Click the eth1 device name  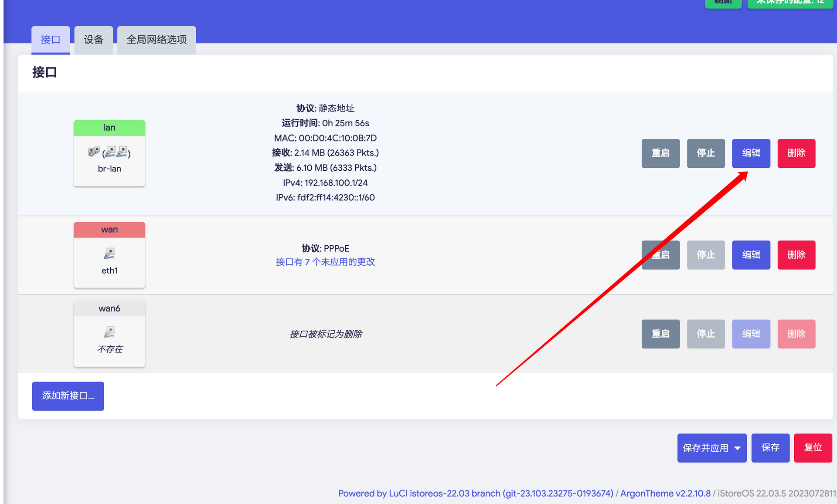click(109, 271)
